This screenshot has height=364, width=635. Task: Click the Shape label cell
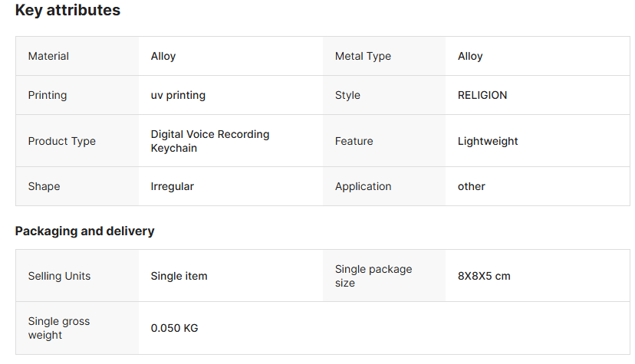pos(44,186)
